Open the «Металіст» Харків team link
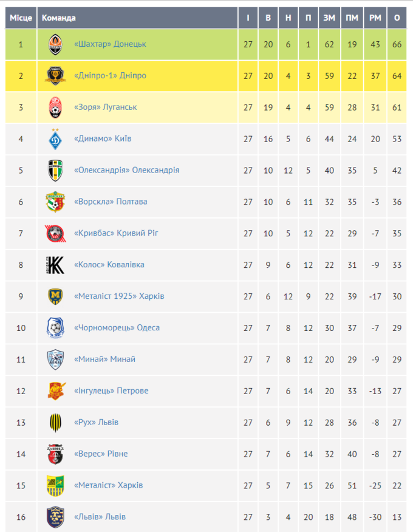 108,486
